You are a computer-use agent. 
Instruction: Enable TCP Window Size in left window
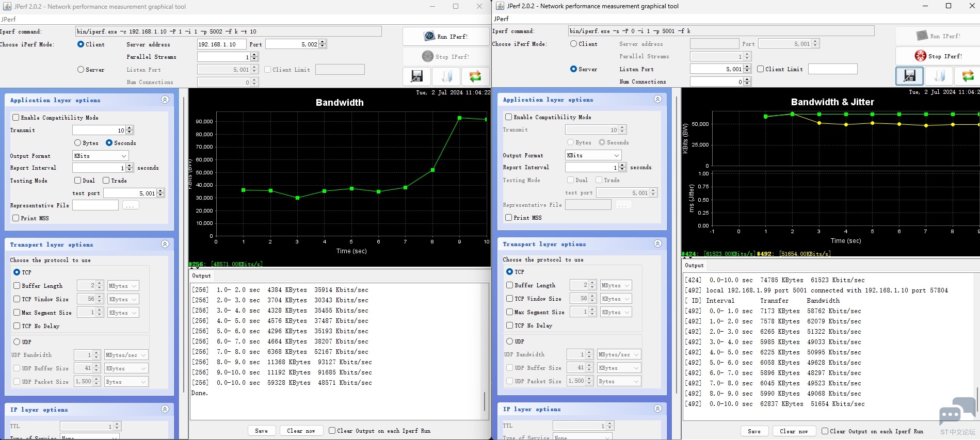[17, 299]
